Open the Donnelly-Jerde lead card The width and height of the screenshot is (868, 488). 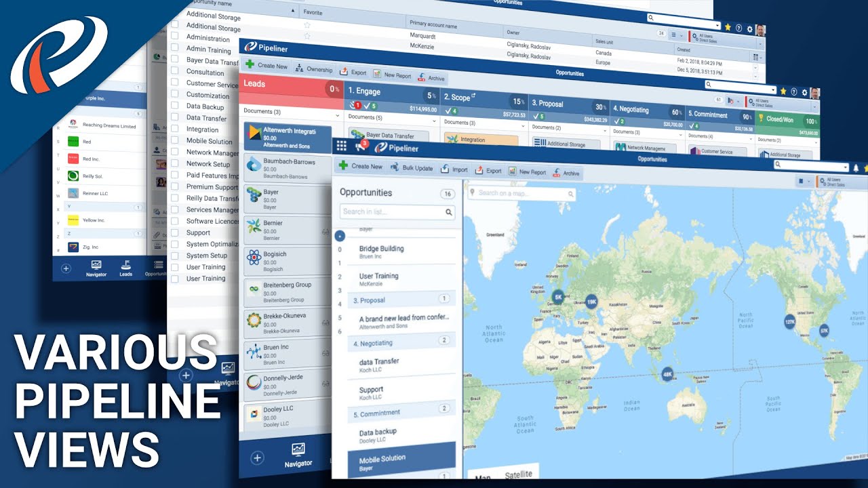tap(288, 385)
